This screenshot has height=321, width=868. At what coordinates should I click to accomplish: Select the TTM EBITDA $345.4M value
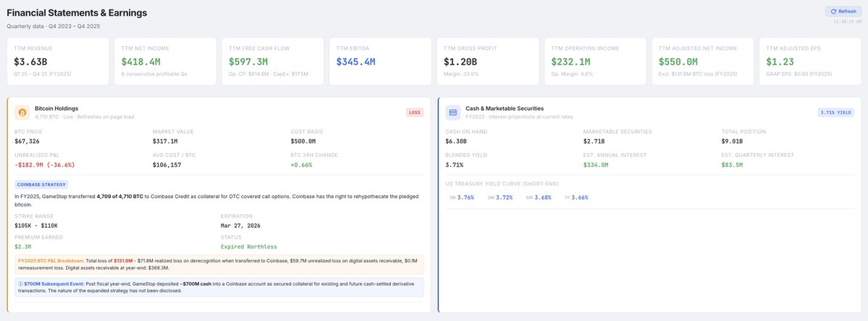[x=355, y=62]
